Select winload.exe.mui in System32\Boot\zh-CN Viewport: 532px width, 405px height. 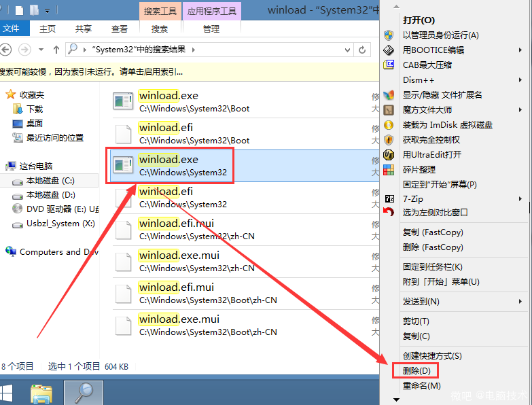point(246,325)
